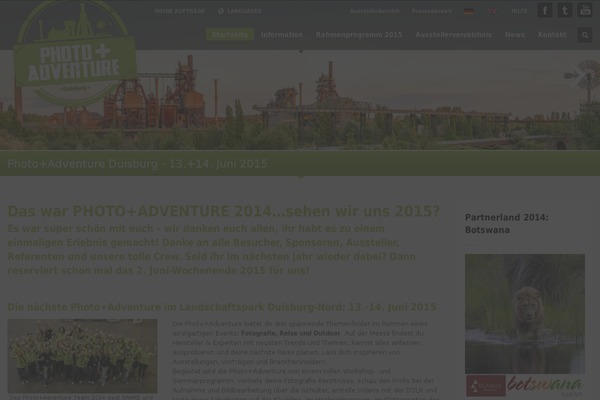This screenshot has height=400, width=600.
Task: Open the Languages globe menu
Action: click(240, 11)
